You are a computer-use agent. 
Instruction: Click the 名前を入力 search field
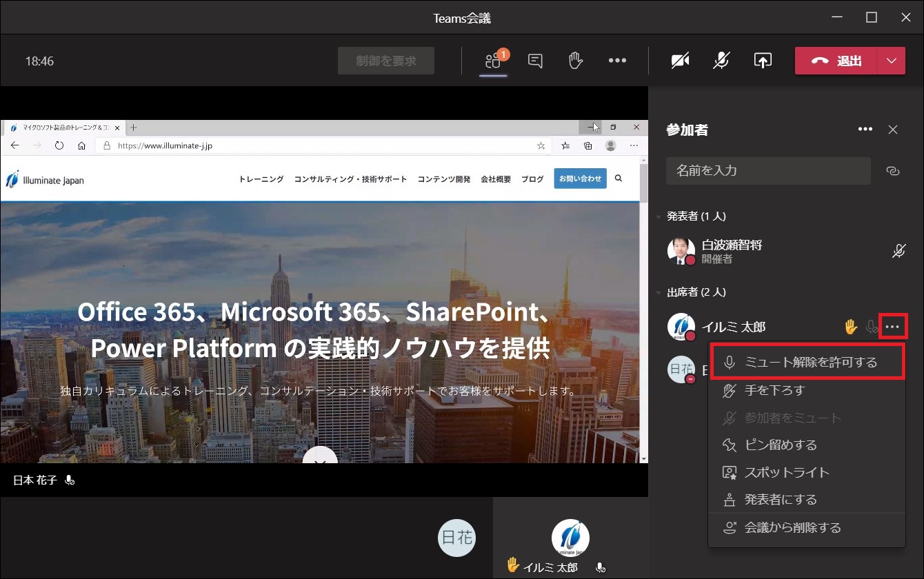point(768,171)
